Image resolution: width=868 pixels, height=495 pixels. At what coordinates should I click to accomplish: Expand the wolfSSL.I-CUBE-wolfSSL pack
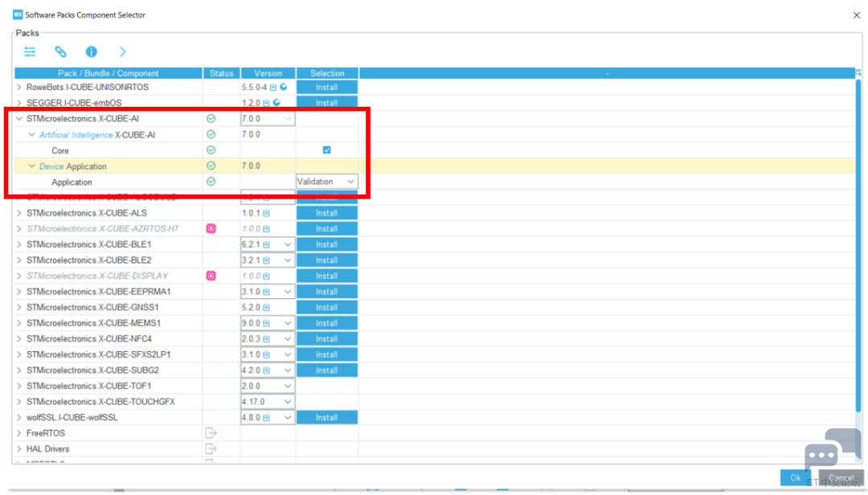[x=19, y=418]
